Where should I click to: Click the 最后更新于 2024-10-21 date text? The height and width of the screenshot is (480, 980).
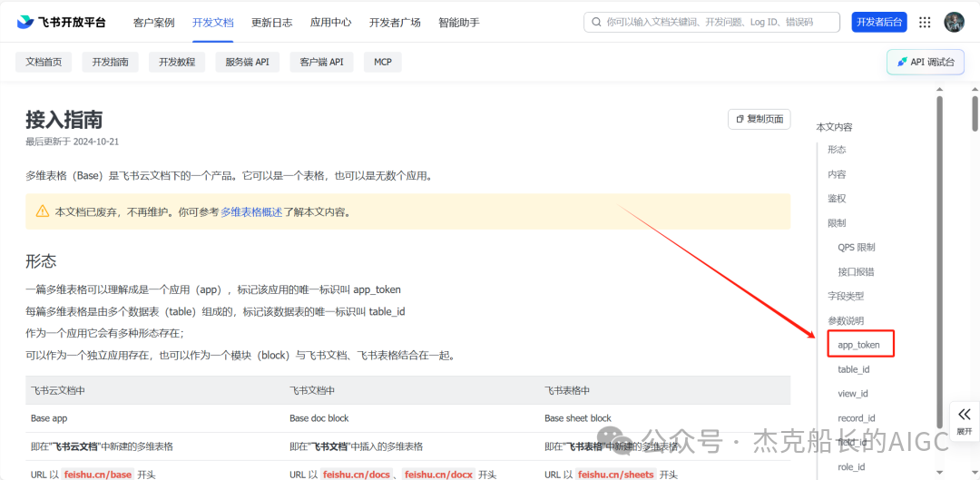(72, 142)
